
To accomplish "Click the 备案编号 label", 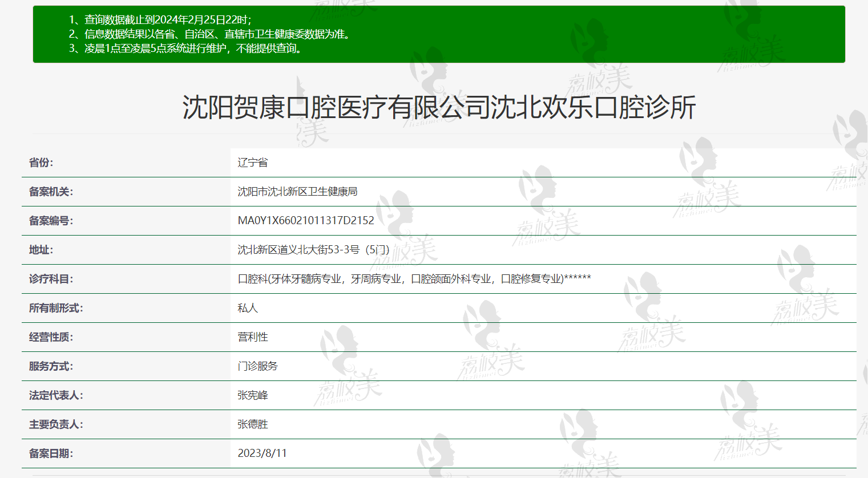I will [51, 221].
